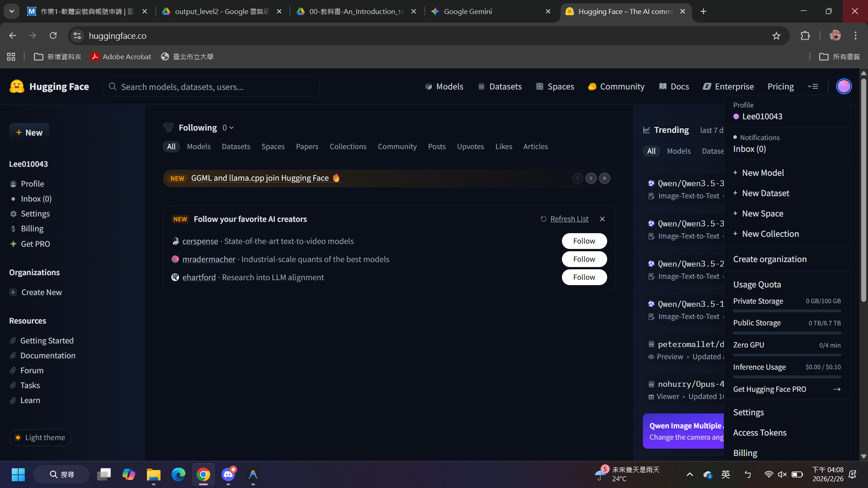Toggle Light theme

(x=40, y=437)
